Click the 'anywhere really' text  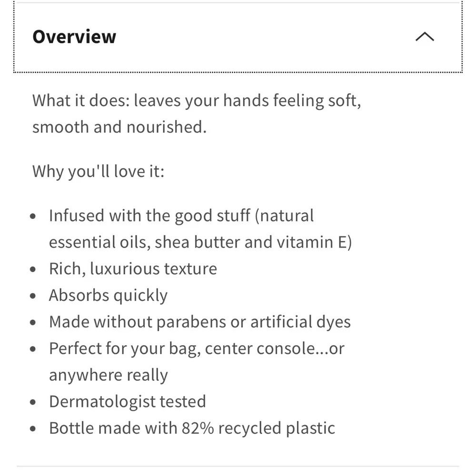coord(108,375)
